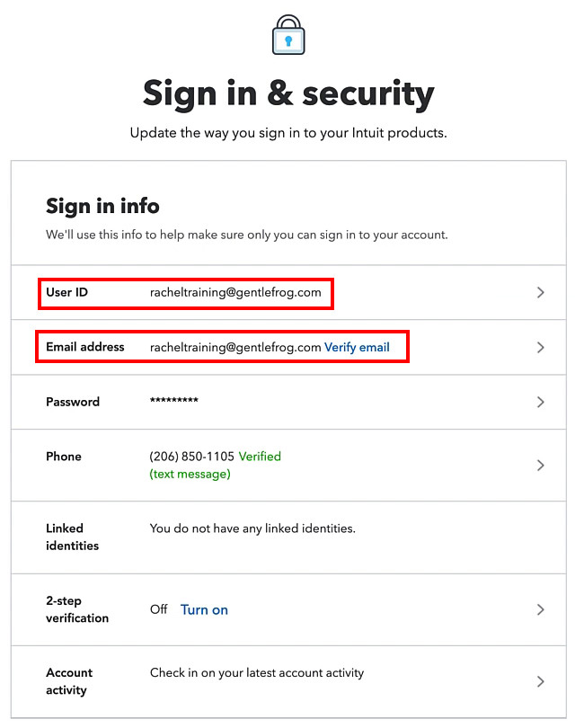Click the User ID email value
This screenshot has width=575, height=728.
(235, 292)
